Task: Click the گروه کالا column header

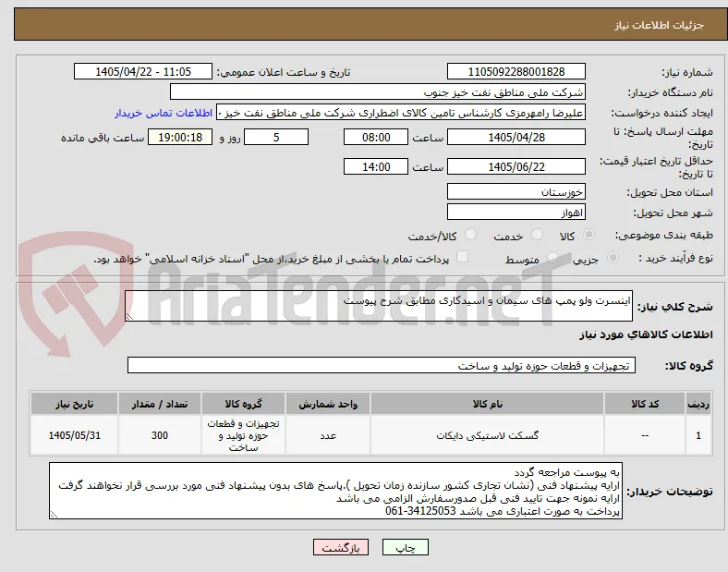Action: (243, 404)
